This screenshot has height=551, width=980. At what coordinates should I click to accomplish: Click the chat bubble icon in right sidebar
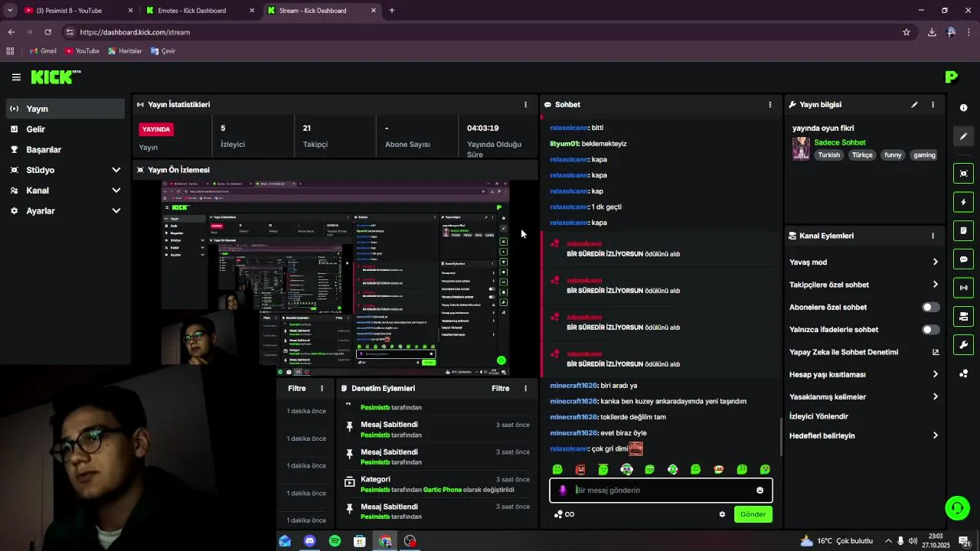coord(963,259)
